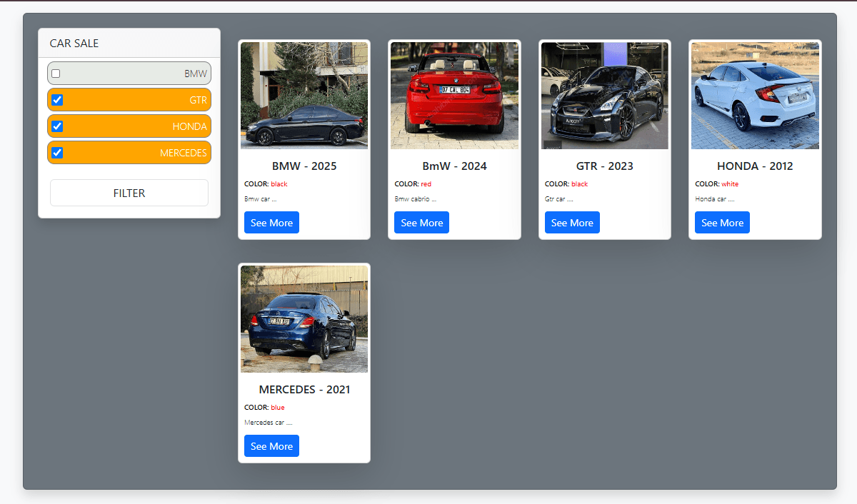This screenshot has width=857, height=504.
Task: Click color value 'black' on GTR - 2023 card
Action: click(580, 184)
